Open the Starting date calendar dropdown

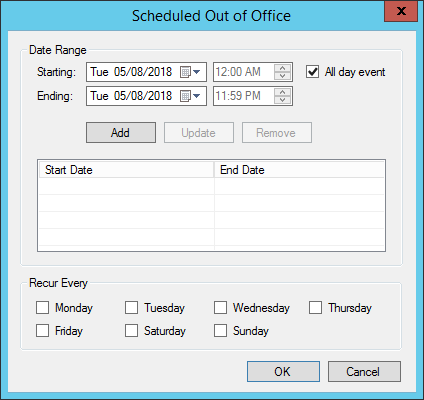tap(190, 72)
